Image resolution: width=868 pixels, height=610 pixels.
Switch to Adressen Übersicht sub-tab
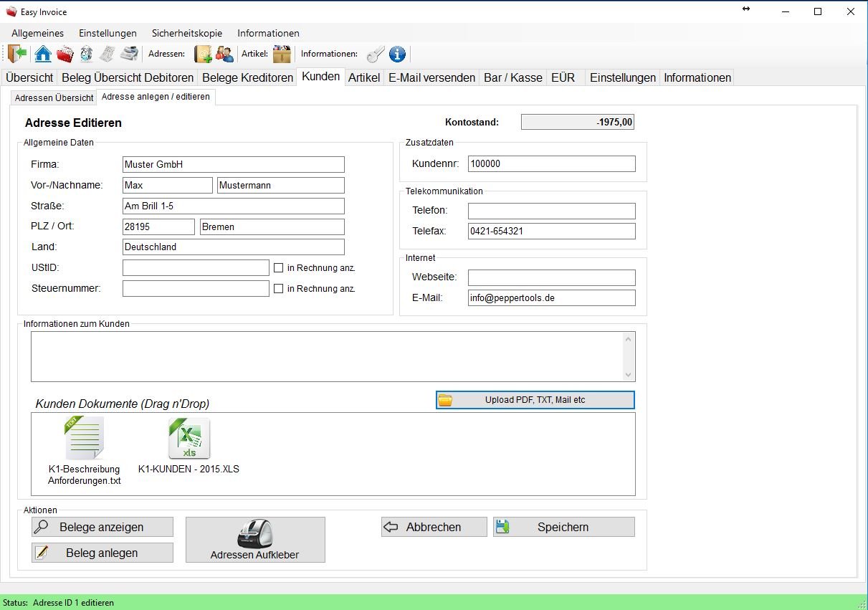click(x=54, y=97)
